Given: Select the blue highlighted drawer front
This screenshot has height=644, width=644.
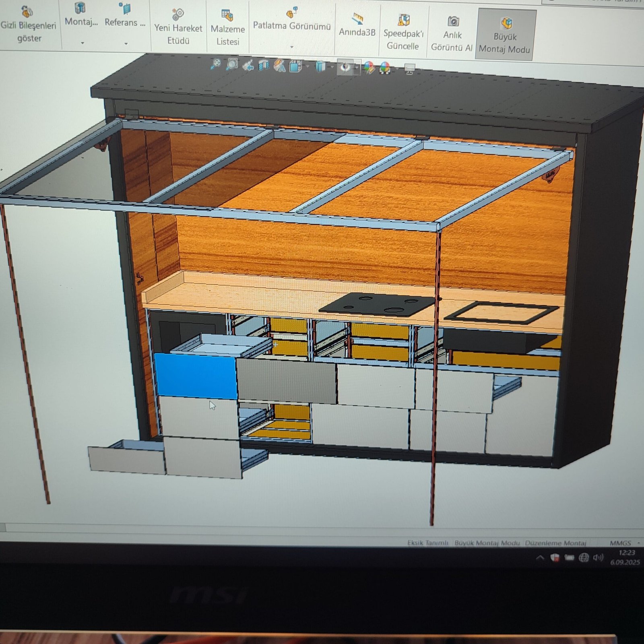Looking at the screenshot, I should (196, 376).
